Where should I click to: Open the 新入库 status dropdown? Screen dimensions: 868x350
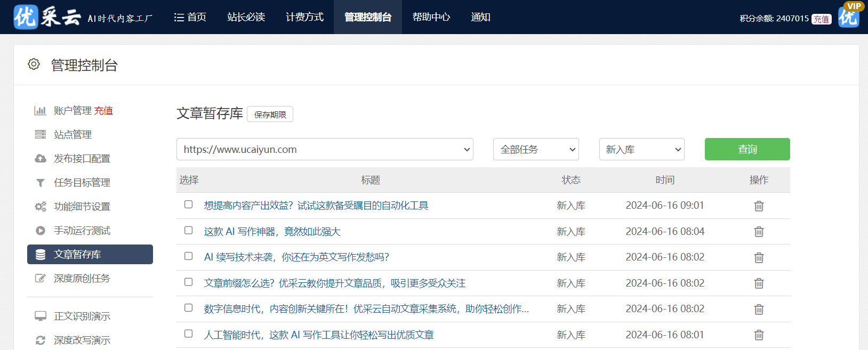pyautogui.click(x=641, y=150)
